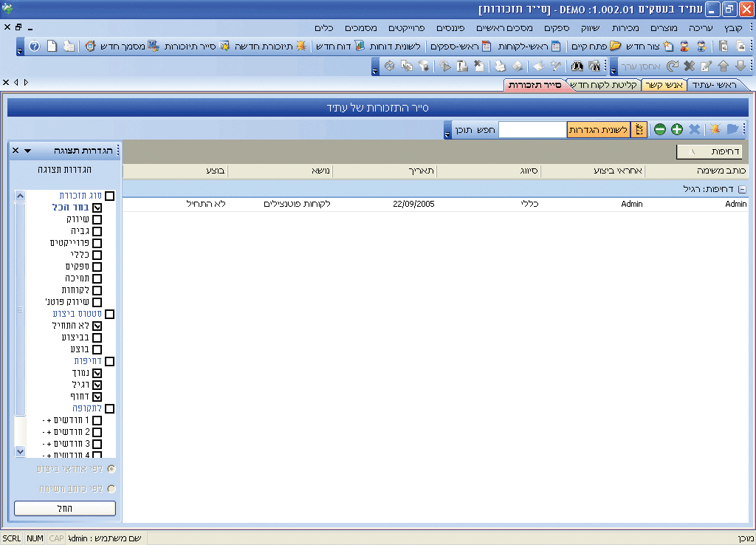The width and height of the screenshot is (756, 545).
Task: Toggle the בחר הכל checkbox
Action: [97, 208]
